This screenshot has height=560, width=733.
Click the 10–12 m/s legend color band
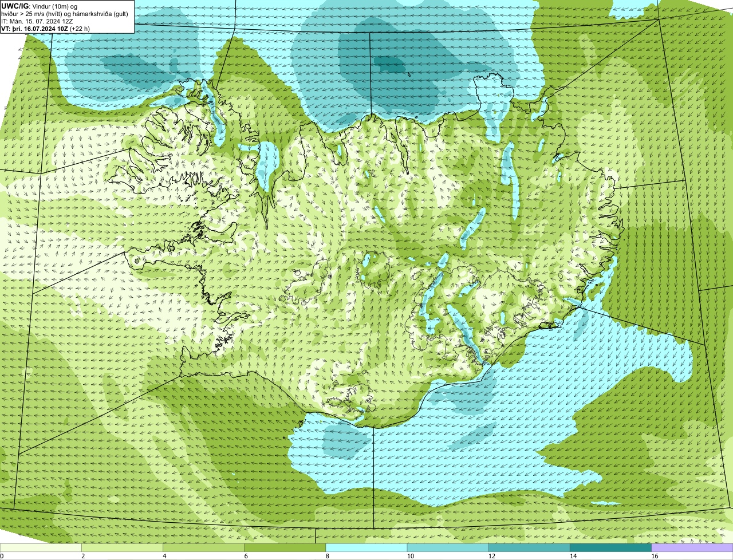[448, 548]
